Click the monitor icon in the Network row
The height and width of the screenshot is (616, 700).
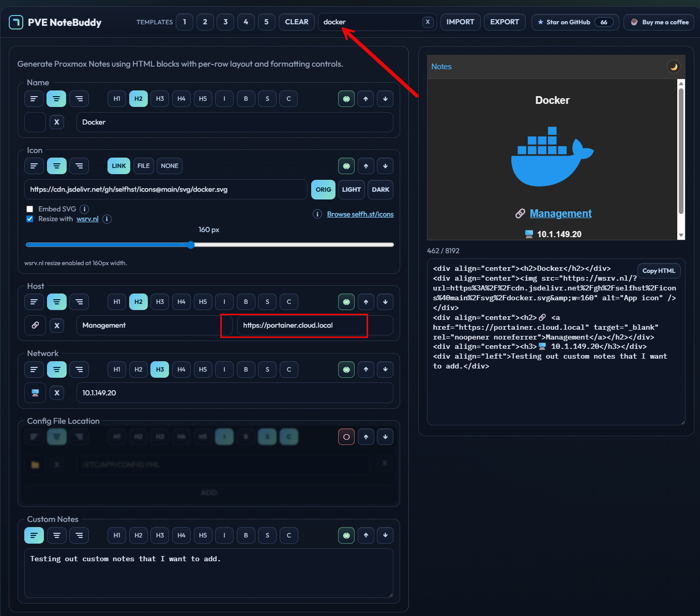35,392
